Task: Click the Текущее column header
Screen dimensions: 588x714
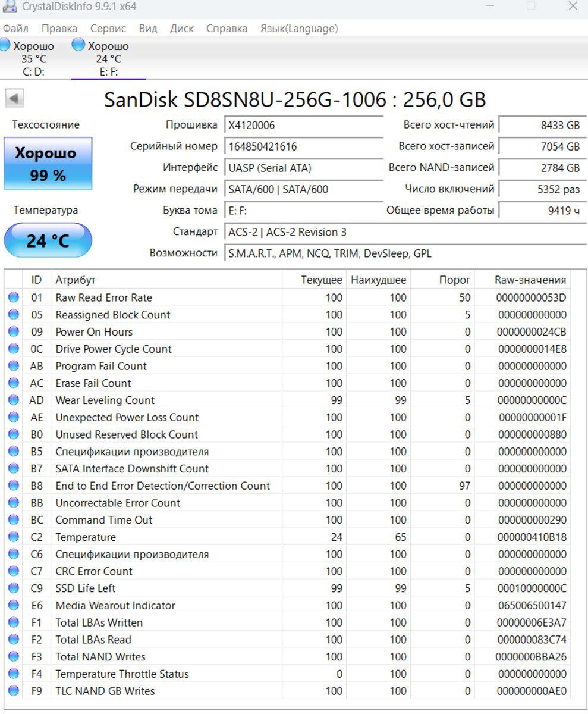Action: point(315,280)
